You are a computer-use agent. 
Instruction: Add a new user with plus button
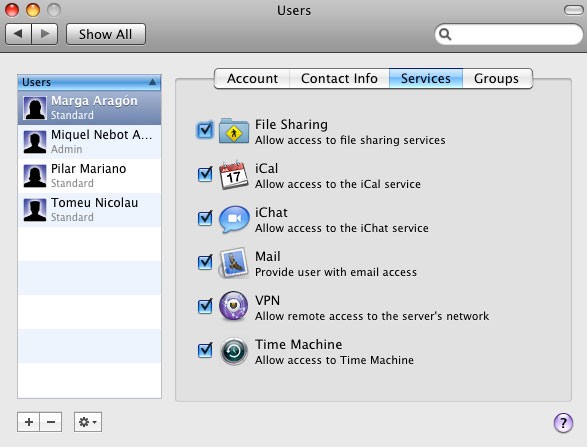click(28, 422)
